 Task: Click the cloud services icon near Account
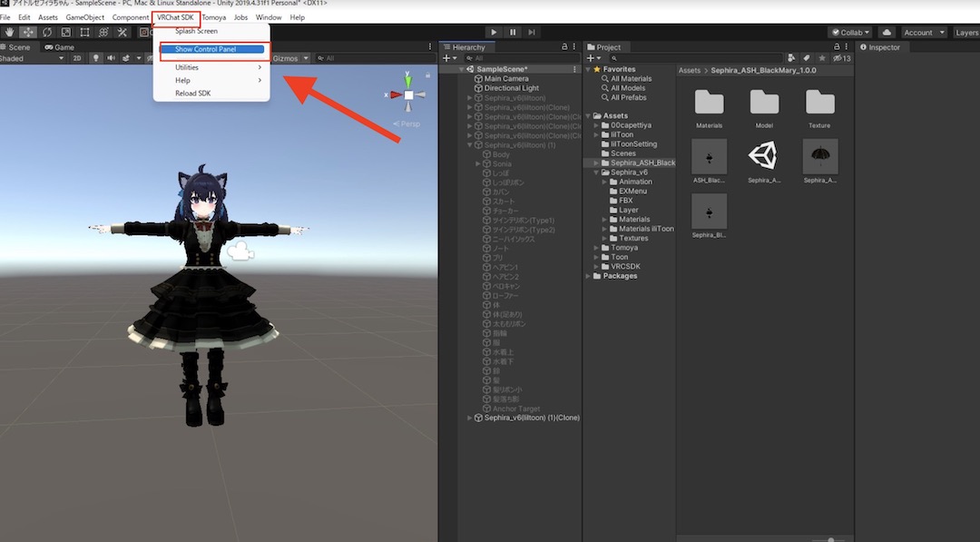click(887, 32)
